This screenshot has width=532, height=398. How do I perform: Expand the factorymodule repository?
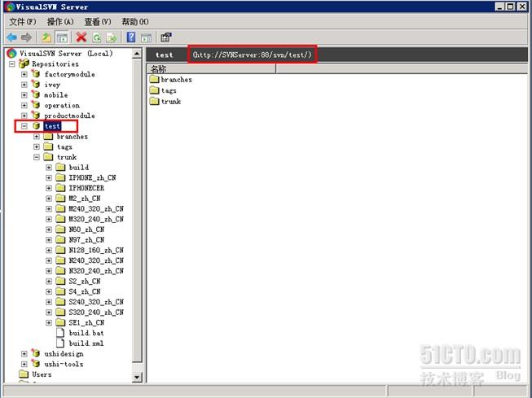pos(24,74)
